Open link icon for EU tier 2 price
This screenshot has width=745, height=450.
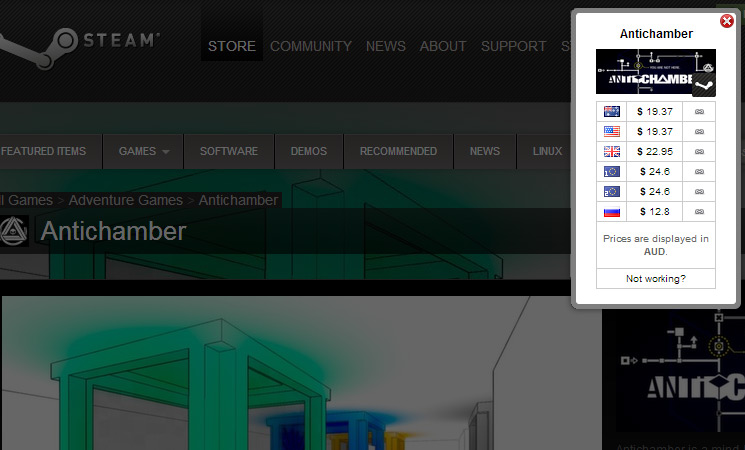click(699, 191)
